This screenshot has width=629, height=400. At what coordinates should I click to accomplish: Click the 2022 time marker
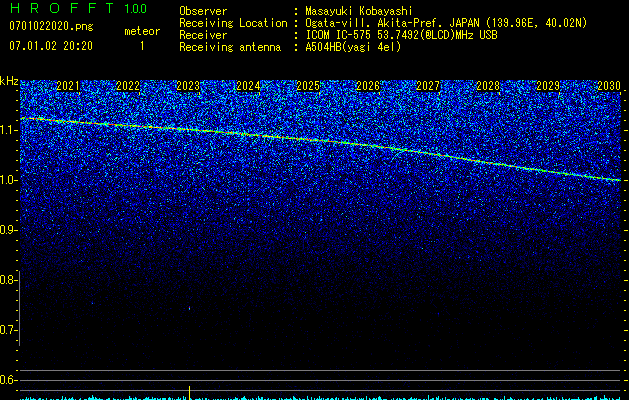pos(128,86)
